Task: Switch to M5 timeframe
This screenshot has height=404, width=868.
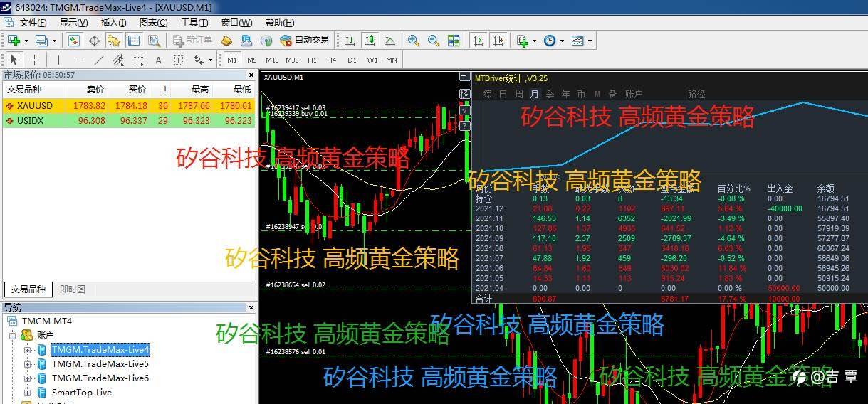Action: (252, 60)
